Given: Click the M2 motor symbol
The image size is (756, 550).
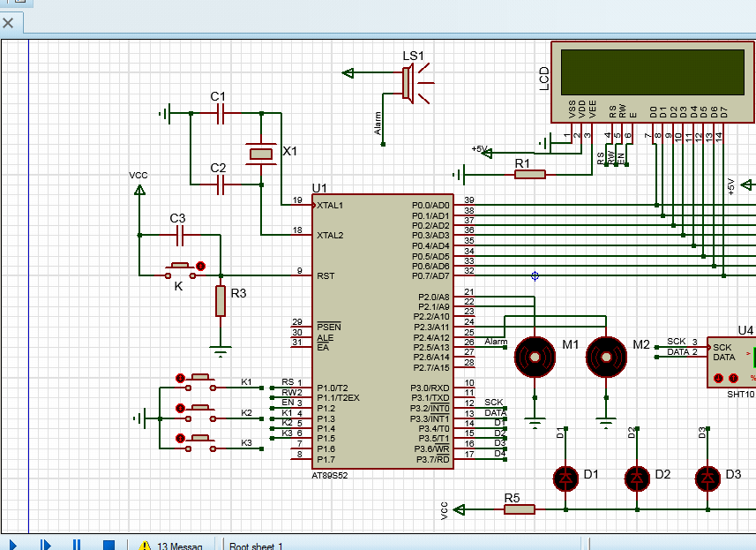Looking at the screenshot, I should [606, 356].
